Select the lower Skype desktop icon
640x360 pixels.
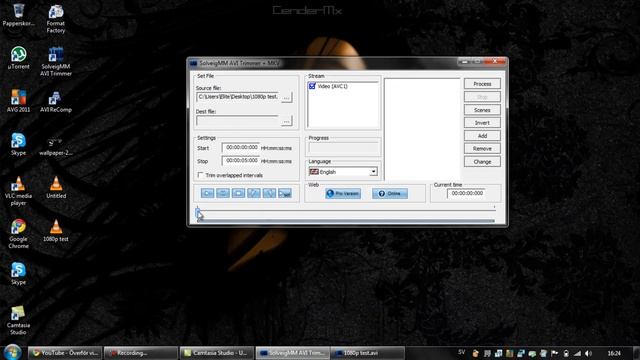[x=18, y=273]
